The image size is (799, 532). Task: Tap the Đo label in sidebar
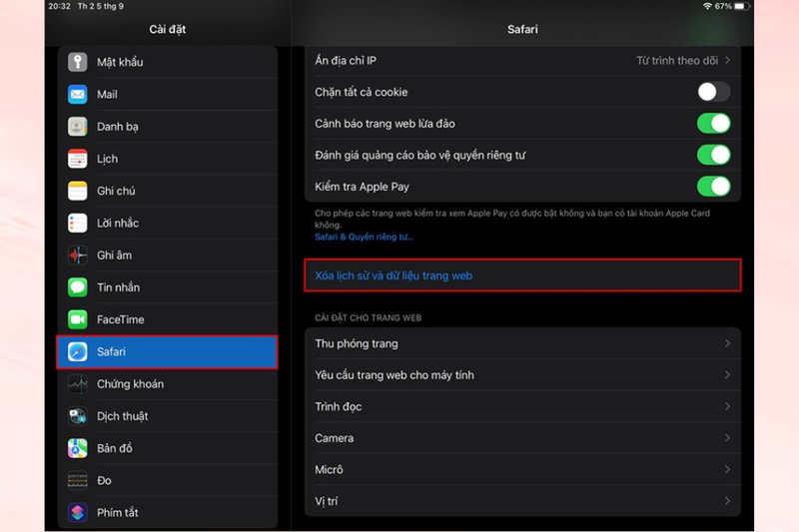click(104, 480)
